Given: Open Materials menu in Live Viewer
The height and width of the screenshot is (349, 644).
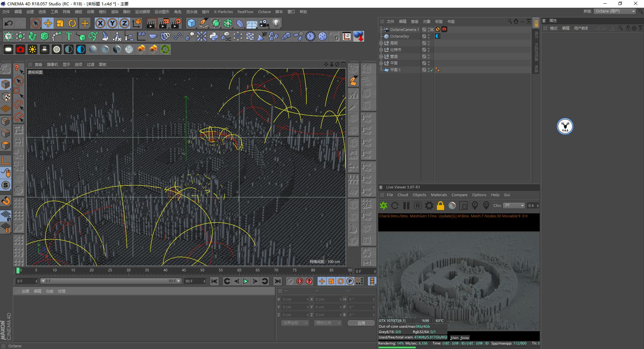Looking at the screenshot, I should pos(439,195).
